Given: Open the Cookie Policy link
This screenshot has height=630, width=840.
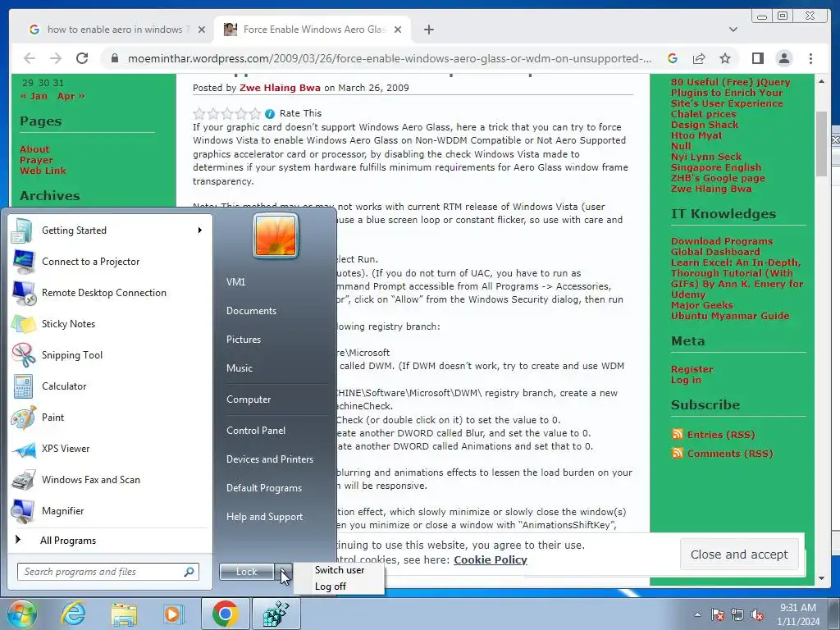Looking at the screenshot, I should 491,559.
